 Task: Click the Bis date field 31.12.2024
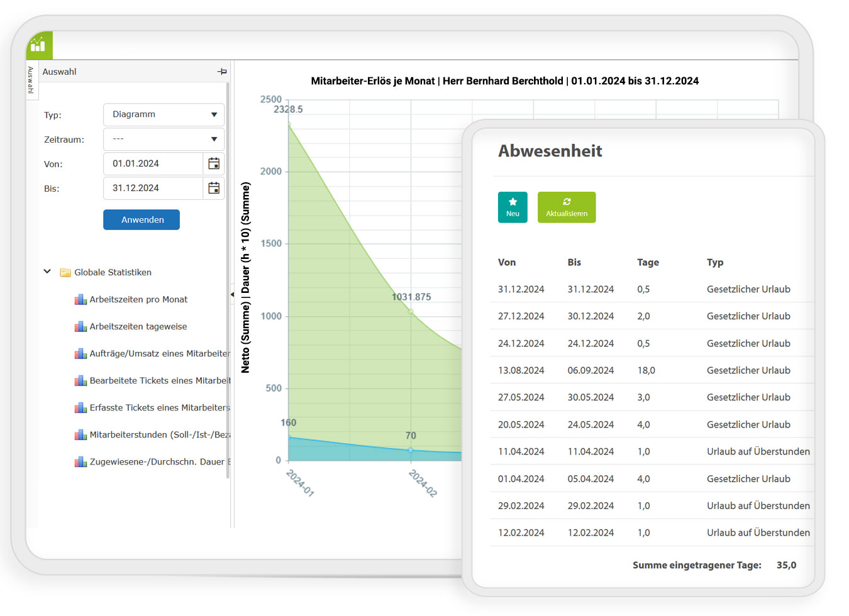[x=153, y=188]
